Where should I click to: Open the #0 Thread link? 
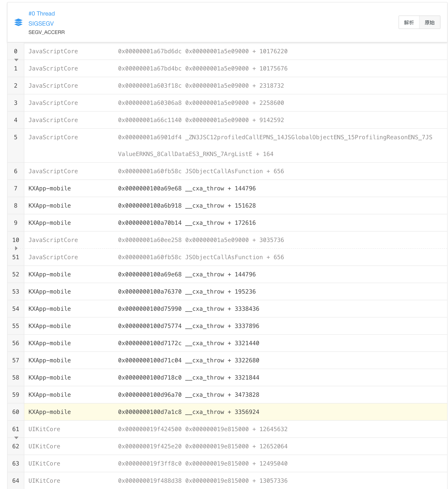click(41, 14)
